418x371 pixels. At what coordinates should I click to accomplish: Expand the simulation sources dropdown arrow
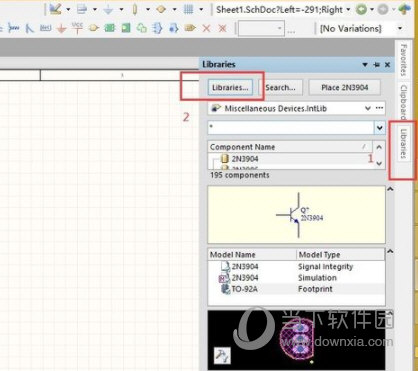[x=174, y=9]
